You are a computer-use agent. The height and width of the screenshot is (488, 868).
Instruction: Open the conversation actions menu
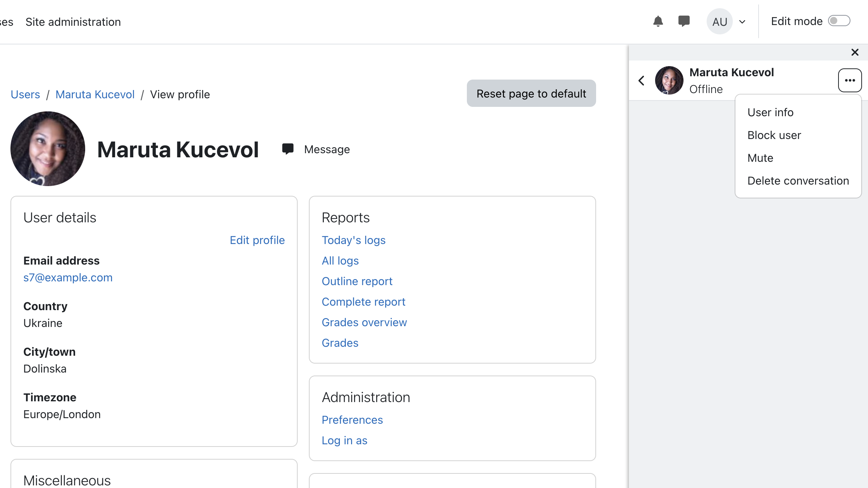pos(850,80)
